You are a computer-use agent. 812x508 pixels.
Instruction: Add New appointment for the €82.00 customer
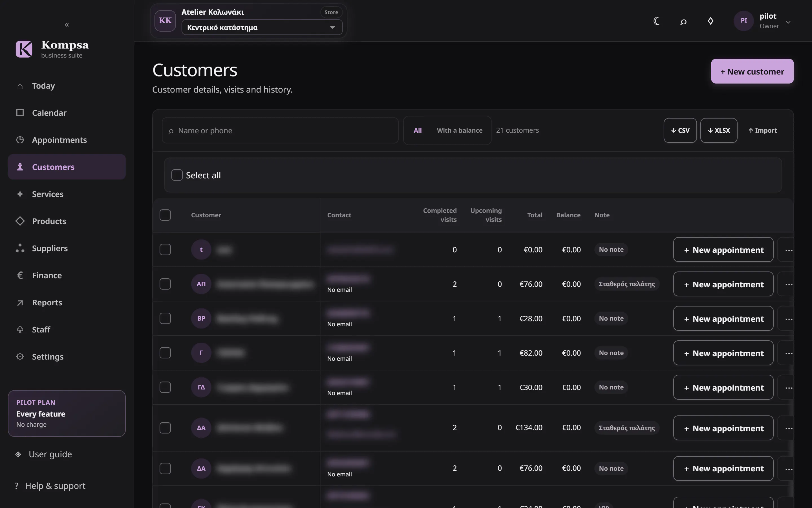[723, 353]
